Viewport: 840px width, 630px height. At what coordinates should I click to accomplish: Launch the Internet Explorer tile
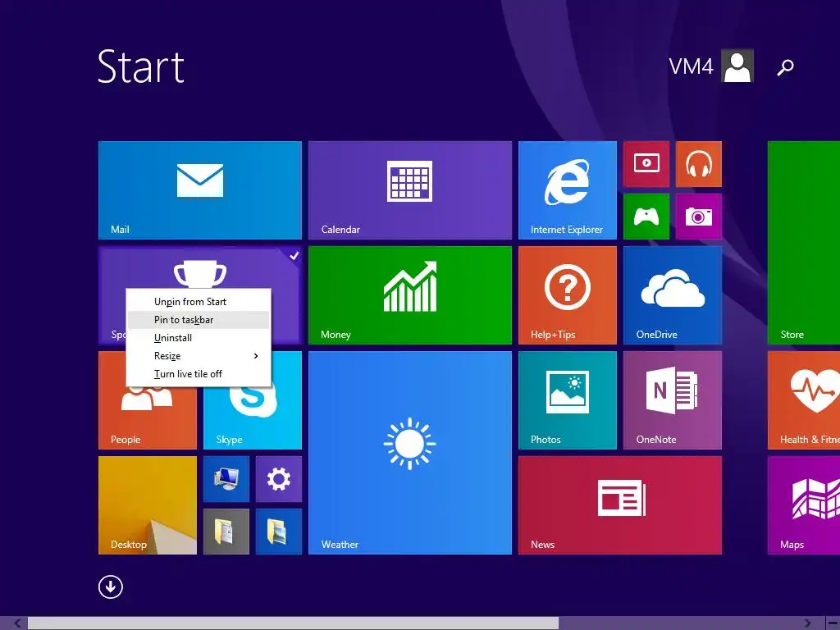click(568, 190)
